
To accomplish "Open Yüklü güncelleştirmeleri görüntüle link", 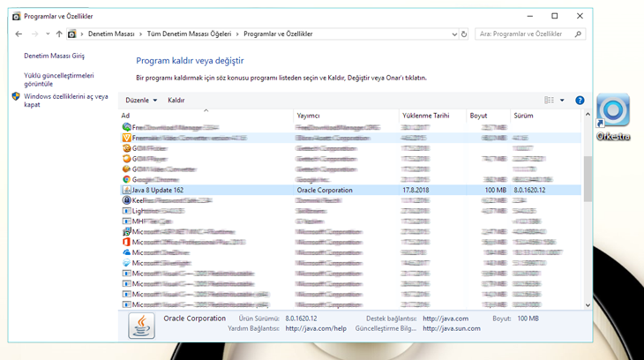I will (58, 79).
